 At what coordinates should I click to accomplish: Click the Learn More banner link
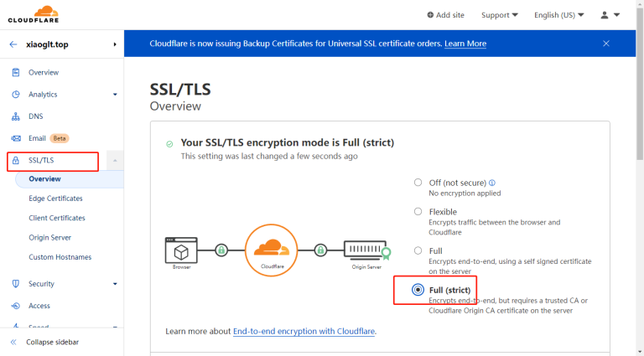(x=465, y=44)
